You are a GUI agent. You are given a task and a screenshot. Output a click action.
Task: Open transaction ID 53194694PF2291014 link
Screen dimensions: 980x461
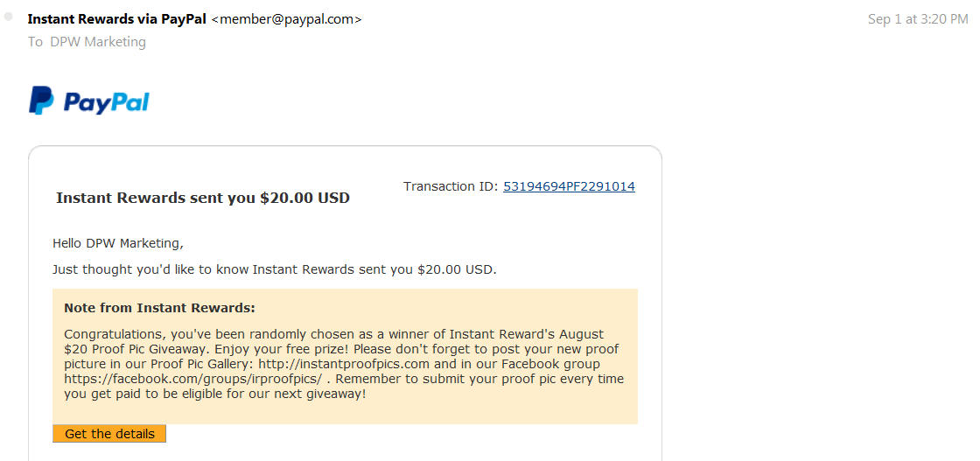pos(569,186)
